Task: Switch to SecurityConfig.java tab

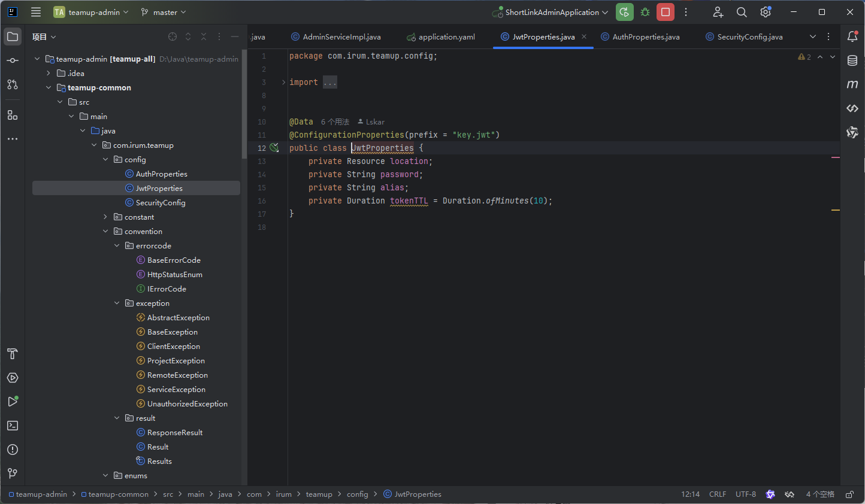Action: point(745,37)
